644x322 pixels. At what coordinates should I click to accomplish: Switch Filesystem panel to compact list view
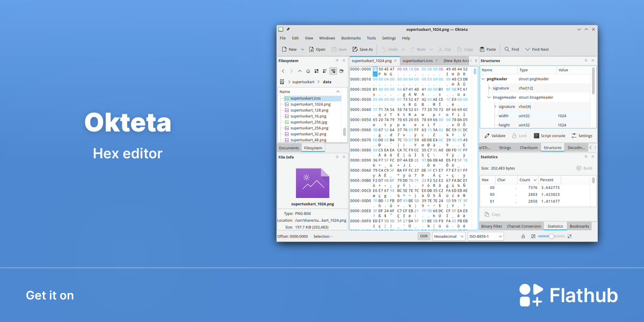coord(325,71)
